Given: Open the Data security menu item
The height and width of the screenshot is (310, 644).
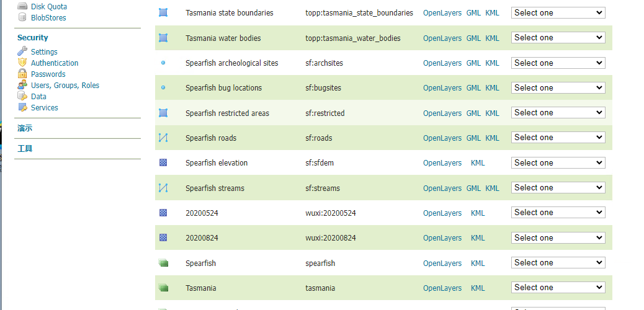Looking at the screenshot, I should (38, 96).
